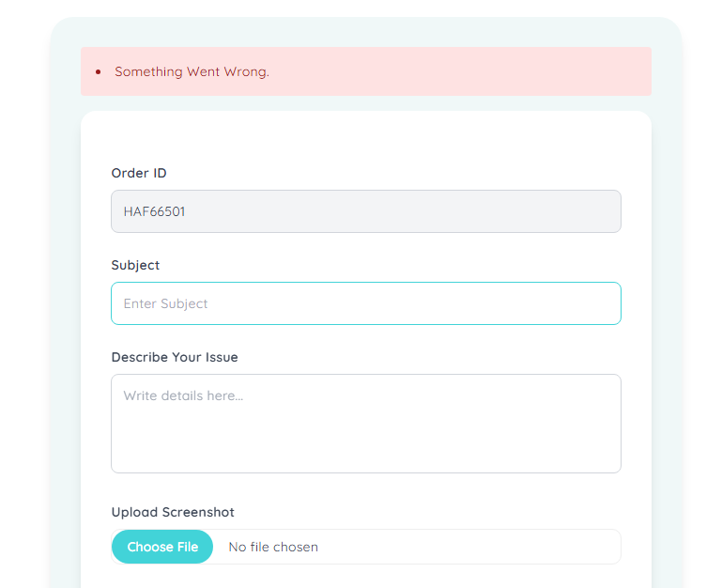The width and height of the screenshot is (722, 588).
Task: Click the 'Describe Your Issue' label
Action: pyautogui.click(x=175, y=357)
